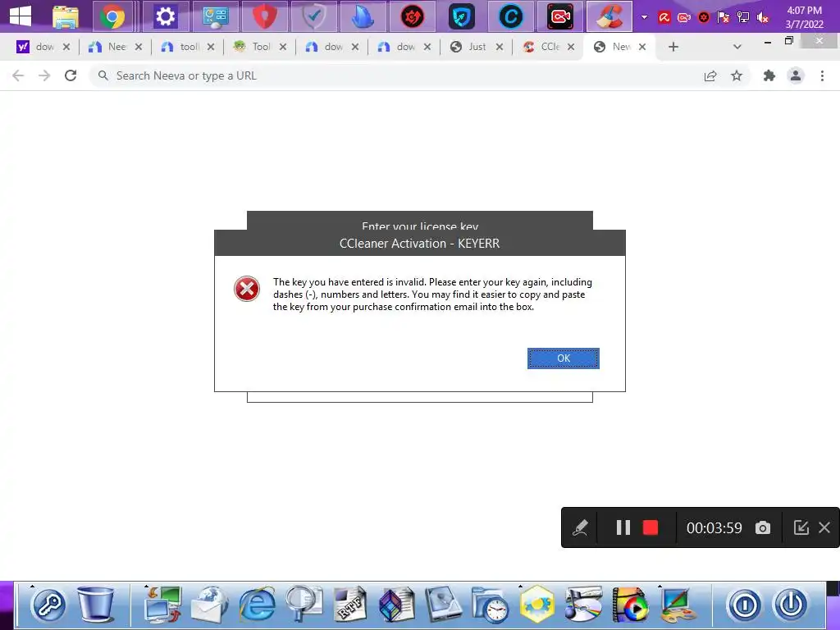Open the red shield security app
Viewport: 840px width, 630px height.
coord(265,16)
